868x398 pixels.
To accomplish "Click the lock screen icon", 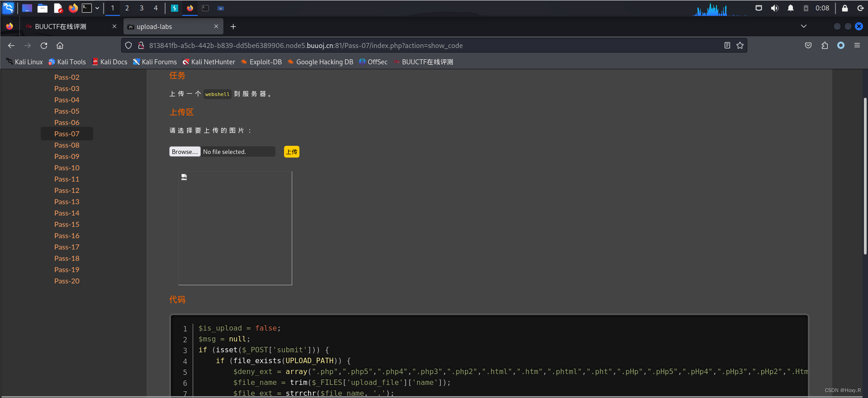I will click(x=844, y=8).
